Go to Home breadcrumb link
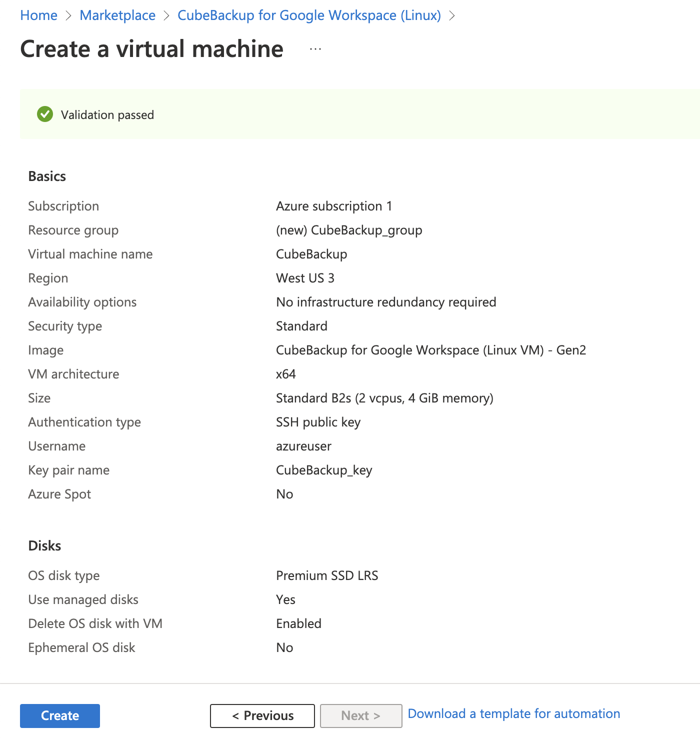Image resolution: width=700 pixels, height=741 pixels. 38,15
